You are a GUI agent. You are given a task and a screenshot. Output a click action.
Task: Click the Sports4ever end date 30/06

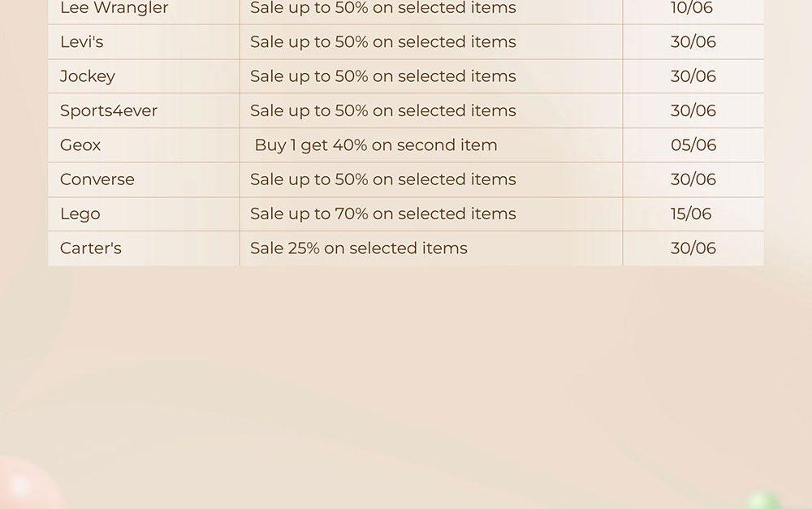pos(693,110)
